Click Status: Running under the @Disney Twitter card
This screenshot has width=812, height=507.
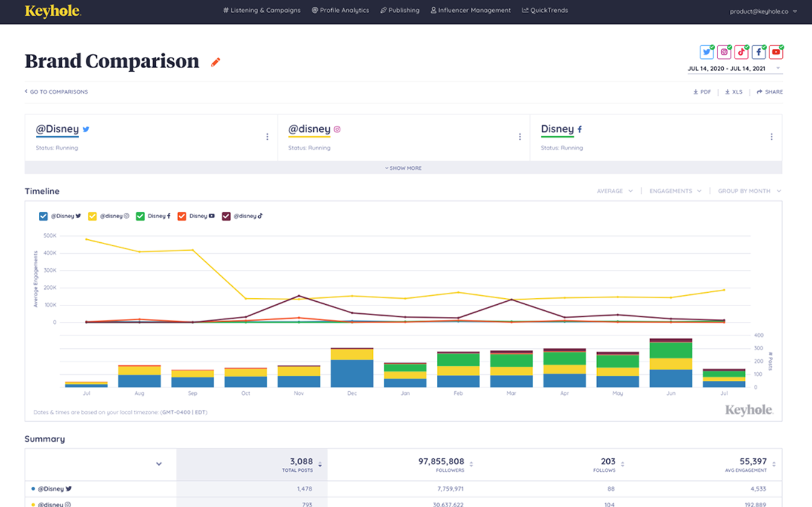click(57, 148)
